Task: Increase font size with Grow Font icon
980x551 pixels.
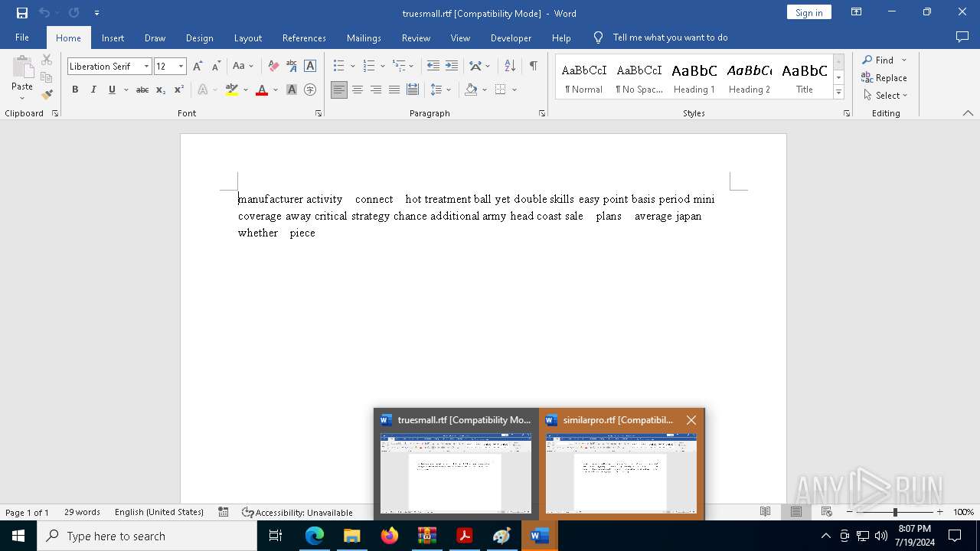Action: tap(198, 66)
